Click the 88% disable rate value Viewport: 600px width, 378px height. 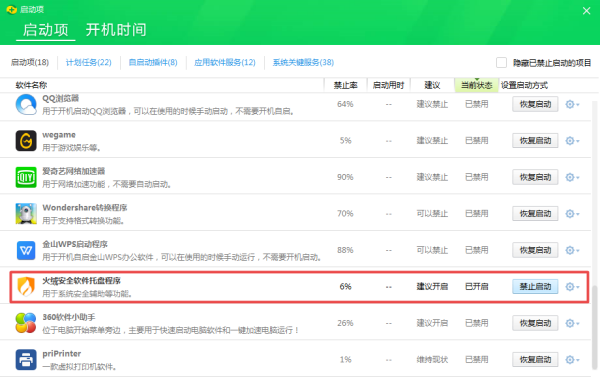click(x=345, y=250)
